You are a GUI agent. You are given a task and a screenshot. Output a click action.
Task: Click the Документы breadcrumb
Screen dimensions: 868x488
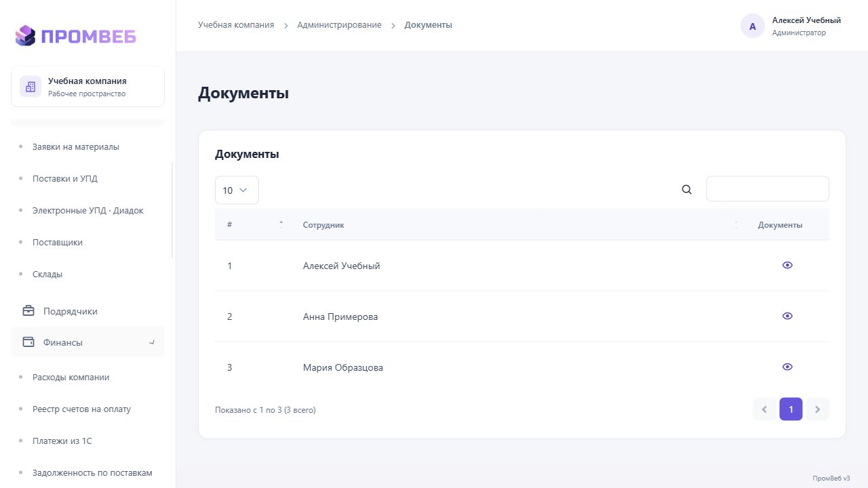(429, 25)
